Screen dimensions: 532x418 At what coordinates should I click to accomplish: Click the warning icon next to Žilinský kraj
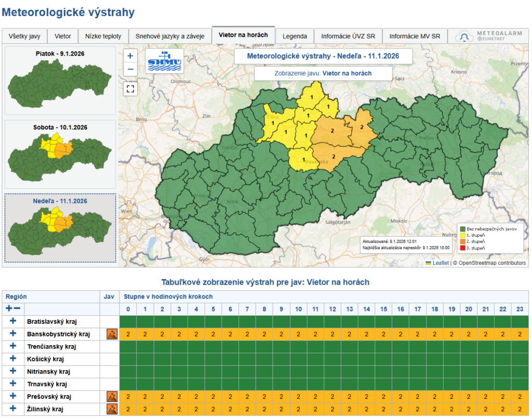[111, 409]
